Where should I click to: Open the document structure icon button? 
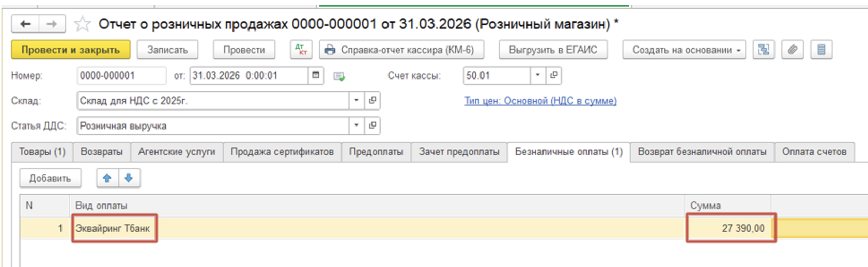coord(763,50)
